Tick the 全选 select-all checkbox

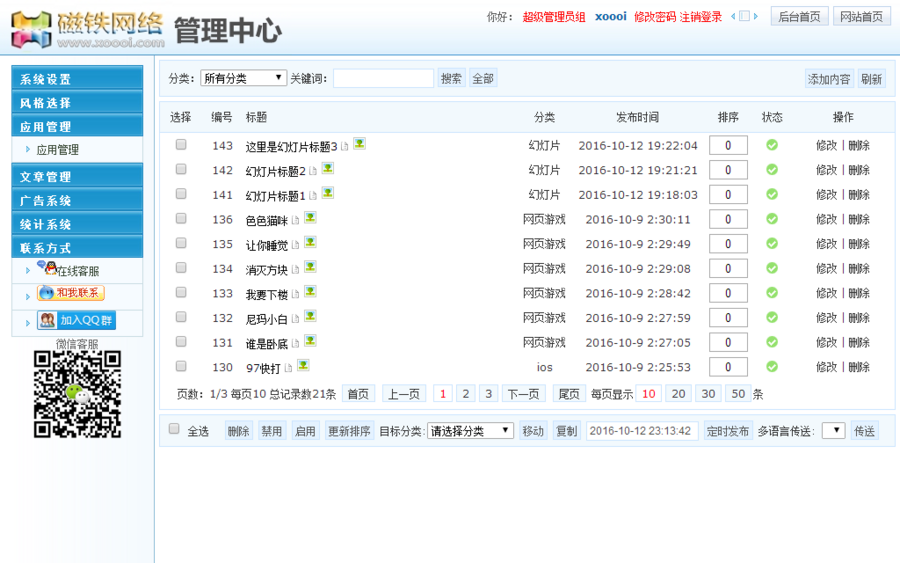[x=174, y=429]
